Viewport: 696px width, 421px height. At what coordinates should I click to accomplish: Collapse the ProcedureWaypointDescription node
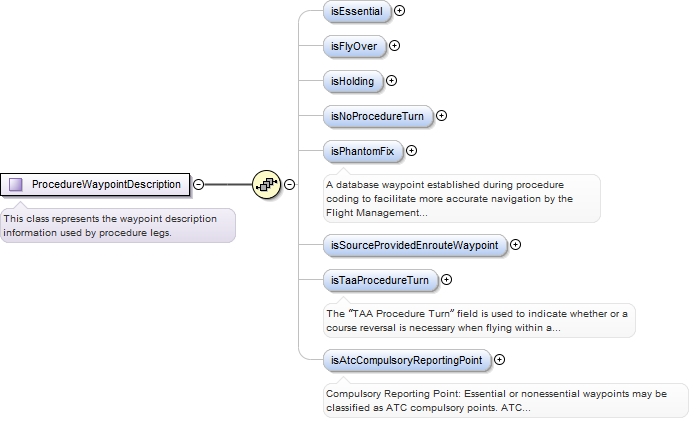coord(198,184)
